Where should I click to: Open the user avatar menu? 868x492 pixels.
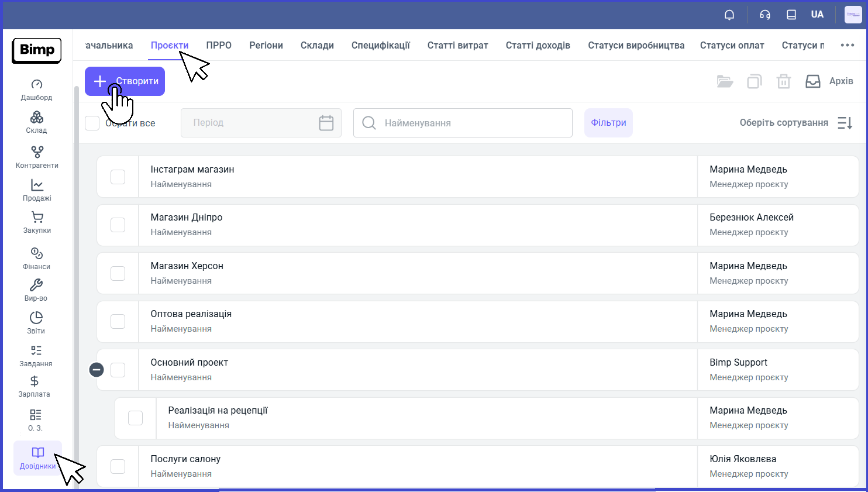click(853, 15)
